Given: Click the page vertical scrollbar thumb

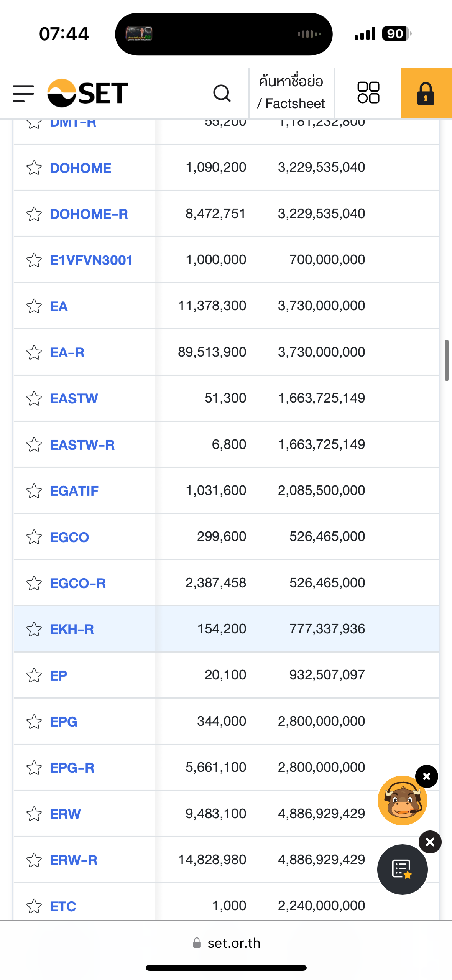Looking at the screenshot, I should tap(447, 360).
